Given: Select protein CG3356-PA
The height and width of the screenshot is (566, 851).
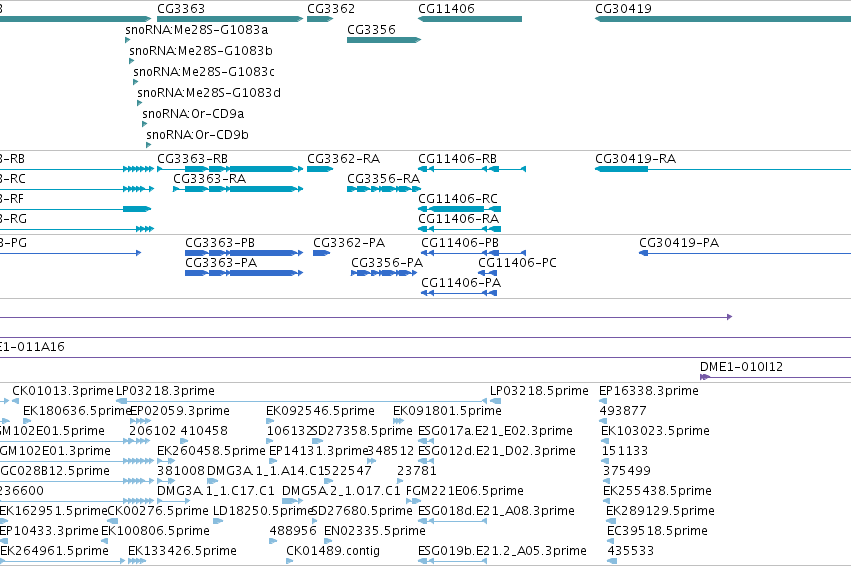Looking at the screenshot, I should click(384, 273).
